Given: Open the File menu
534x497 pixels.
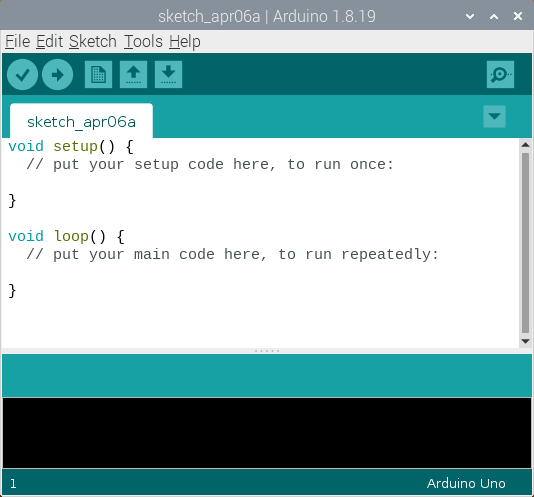Looking at the screenshot, I should pyautogui.click(x=18, y=42).
